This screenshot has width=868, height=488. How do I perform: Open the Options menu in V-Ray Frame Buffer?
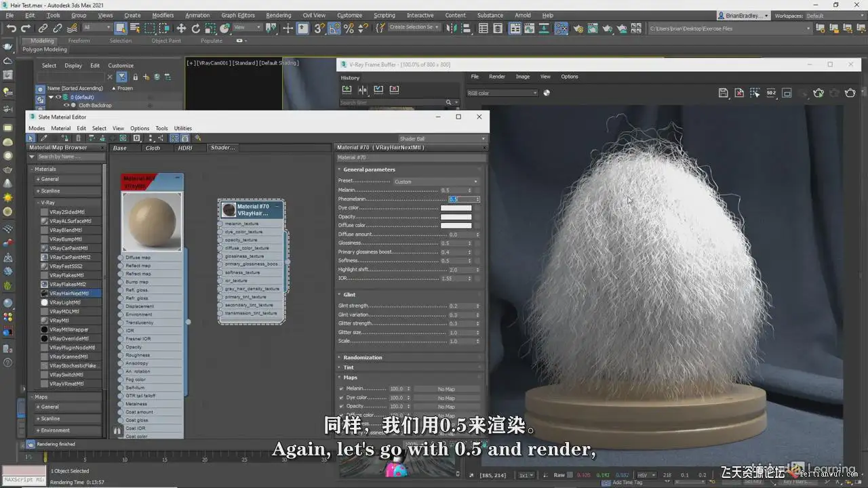coord(570,77)
